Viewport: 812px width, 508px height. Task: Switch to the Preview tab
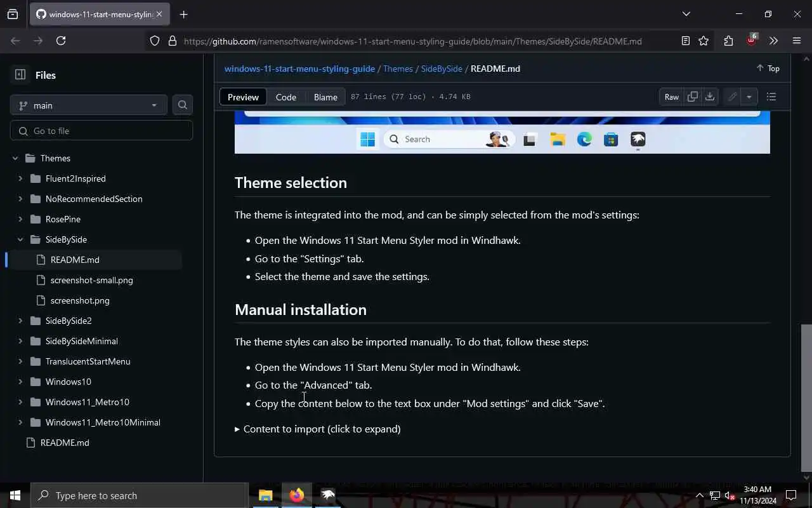tap(243, 97)
